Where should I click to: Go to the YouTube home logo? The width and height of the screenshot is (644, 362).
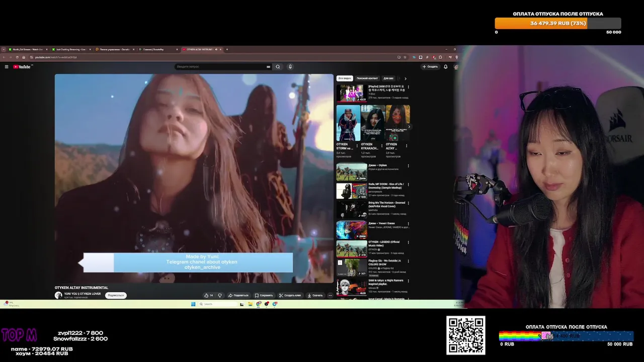(22, 66)
